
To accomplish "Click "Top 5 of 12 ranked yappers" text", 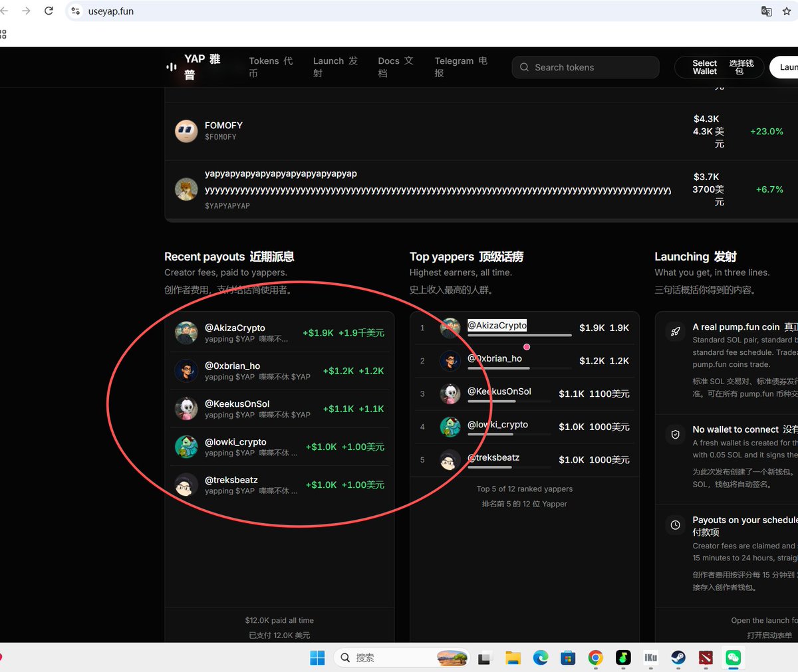I will (525, 489).
